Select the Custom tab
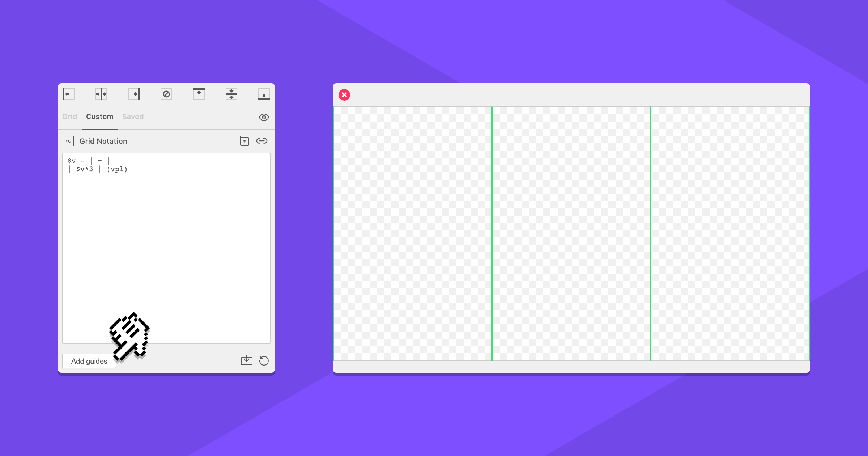The width and height of the screenshot is (868, 456). click(99, 117)
